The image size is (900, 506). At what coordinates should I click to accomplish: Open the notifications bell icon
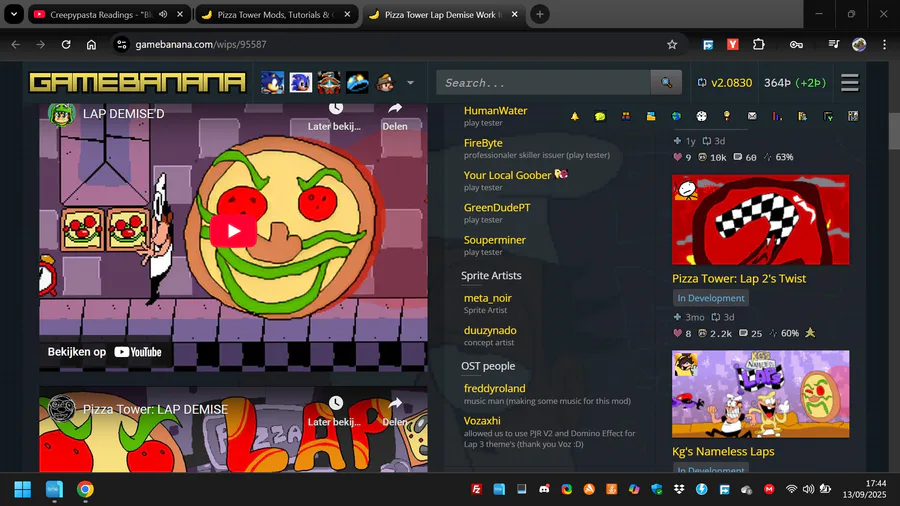pyautogui.click(x=575, y=116)
